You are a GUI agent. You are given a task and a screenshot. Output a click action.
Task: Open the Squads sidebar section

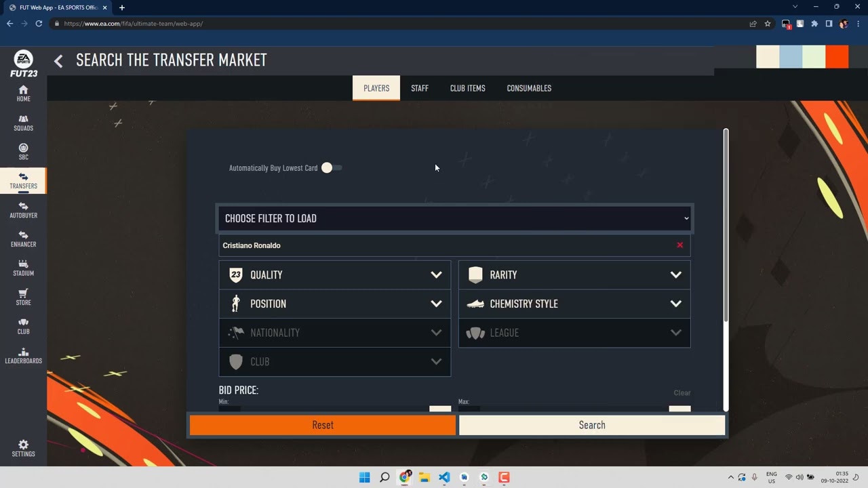point(23,123)
